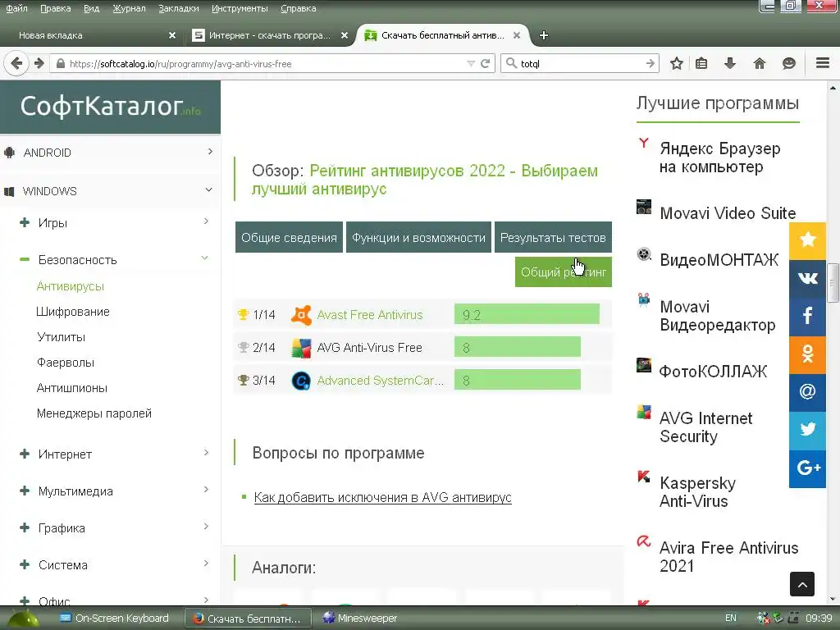Open a new tab with plus button
The image size is (840, 630).
point(543,35)
